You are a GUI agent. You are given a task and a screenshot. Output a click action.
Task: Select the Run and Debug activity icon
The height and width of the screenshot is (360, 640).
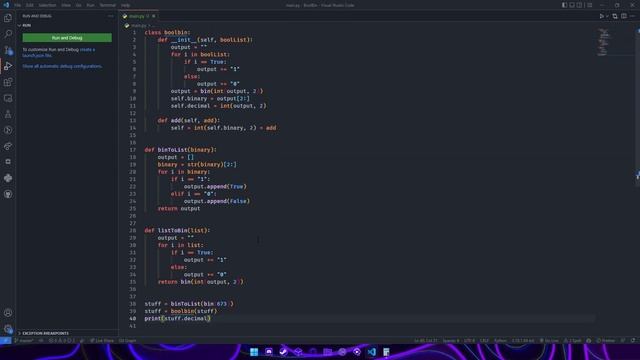(8, 66)
